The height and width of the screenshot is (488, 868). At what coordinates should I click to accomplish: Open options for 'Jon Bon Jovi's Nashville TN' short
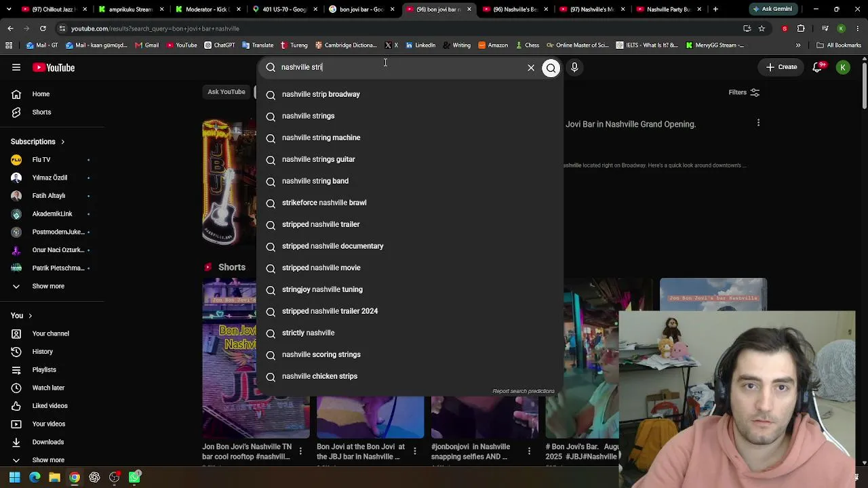click(300, 450)
